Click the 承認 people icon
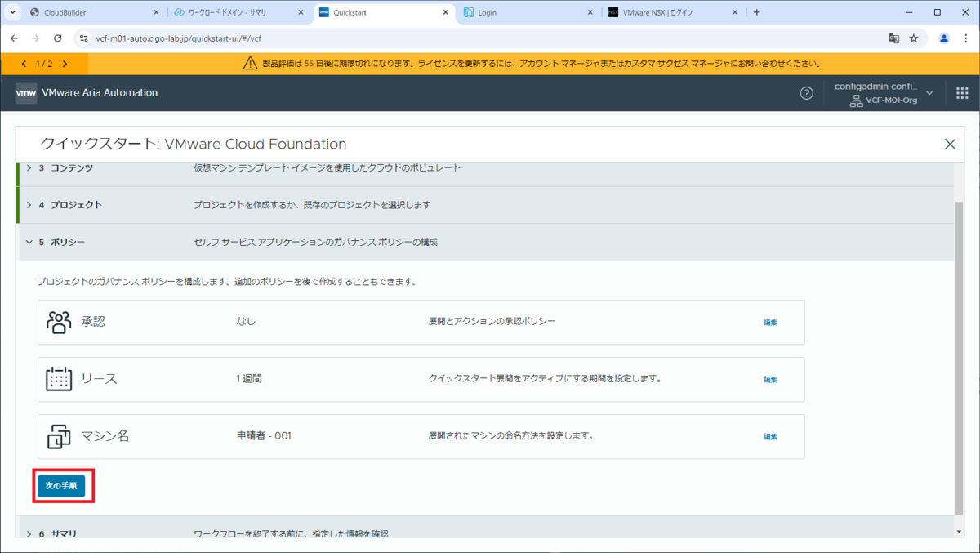The image size is (980, 553). (x=59, y=322)
